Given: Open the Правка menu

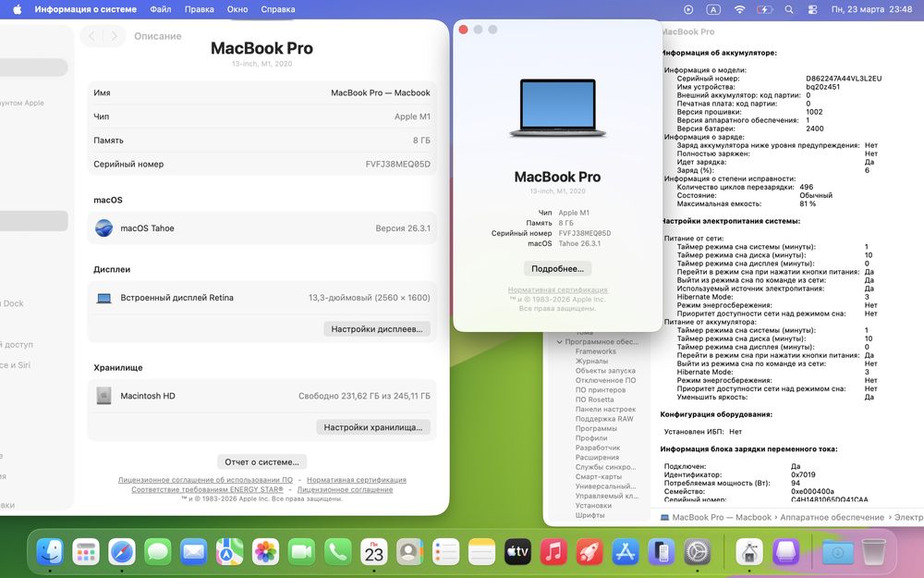Looking at the screenshot, I should tap(200, 9).
